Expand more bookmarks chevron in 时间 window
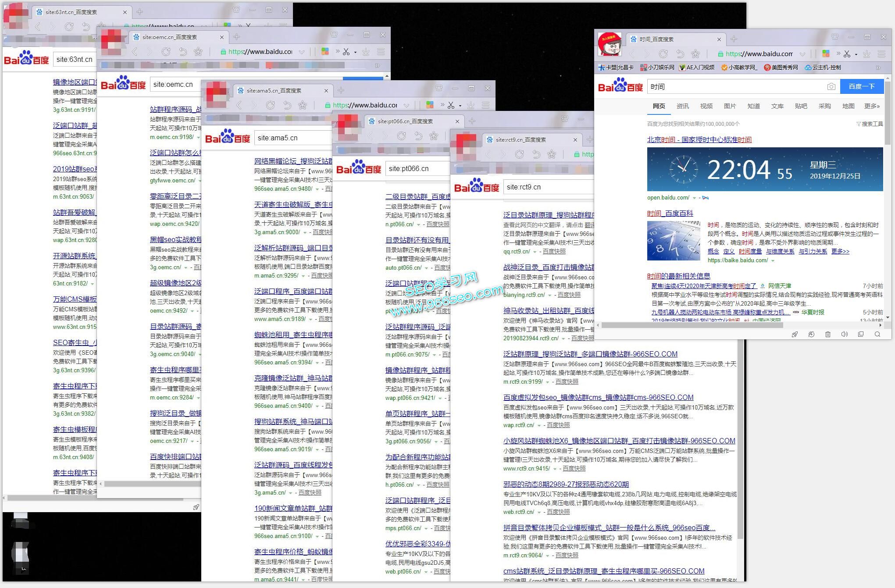Screen dimensions: 895x588 coord(878,68)
